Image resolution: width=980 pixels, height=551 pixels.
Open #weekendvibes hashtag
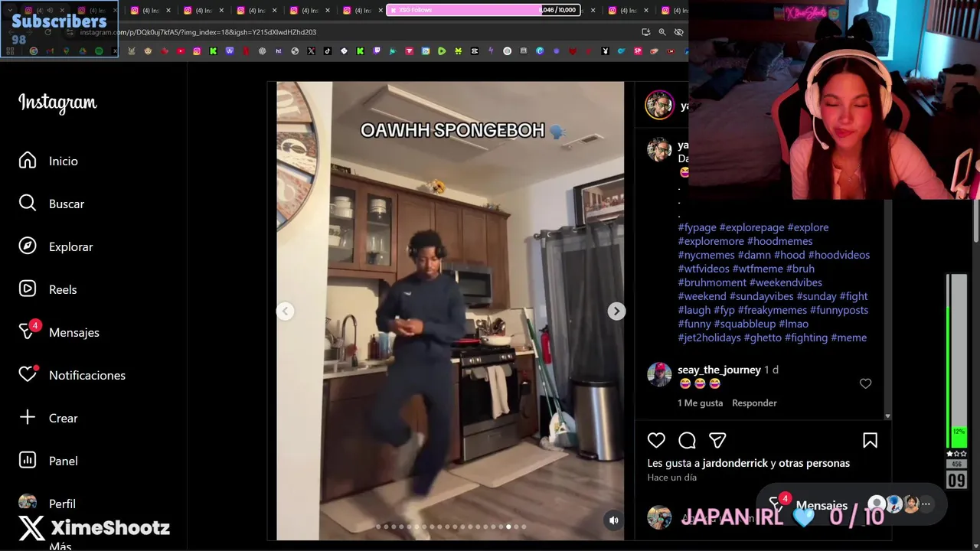click(x=786, y=282)
